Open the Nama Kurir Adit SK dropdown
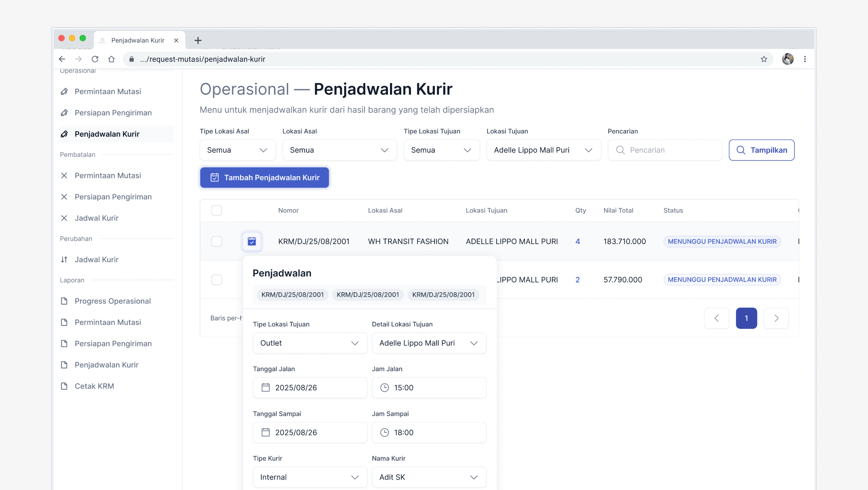This screenshot has height=490, width=868. coord(429,477)
